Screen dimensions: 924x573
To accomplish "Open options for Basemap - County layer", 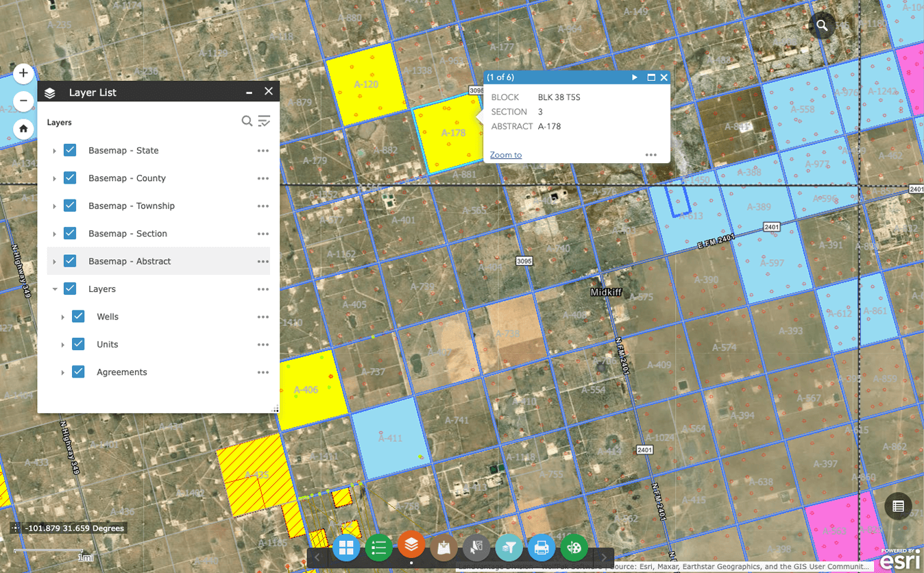I will 263,178.
